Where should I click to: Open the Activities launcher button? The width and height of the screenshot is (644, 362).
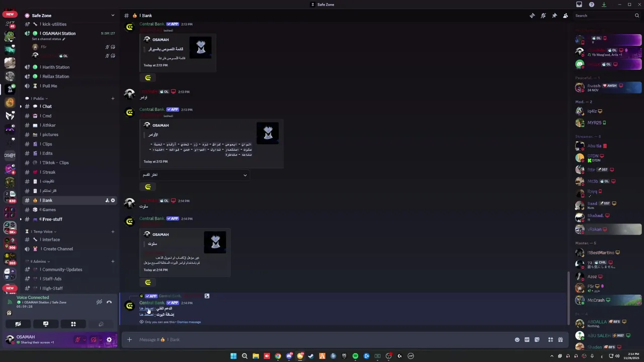click(x=73, y=324)
